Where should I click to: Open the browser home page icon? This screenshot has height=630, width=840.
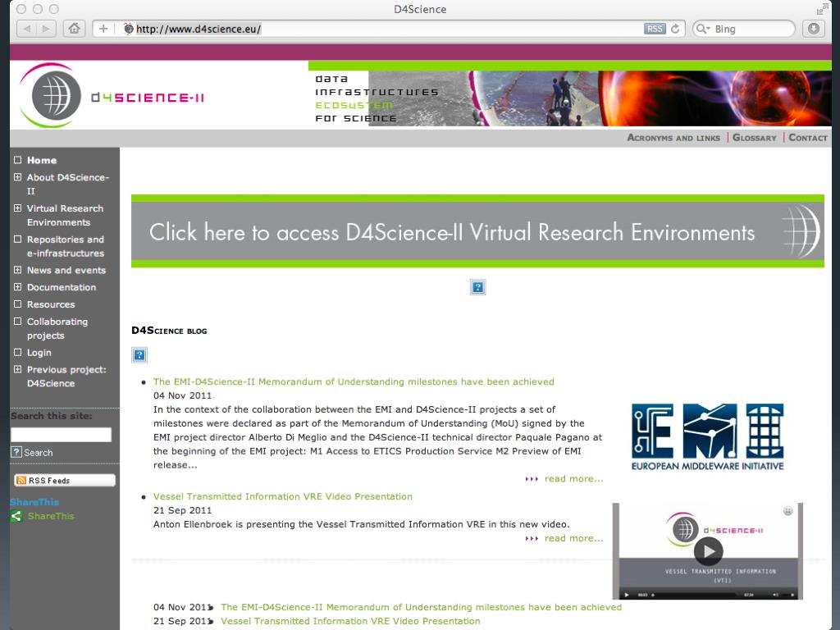tap(74, 29)
